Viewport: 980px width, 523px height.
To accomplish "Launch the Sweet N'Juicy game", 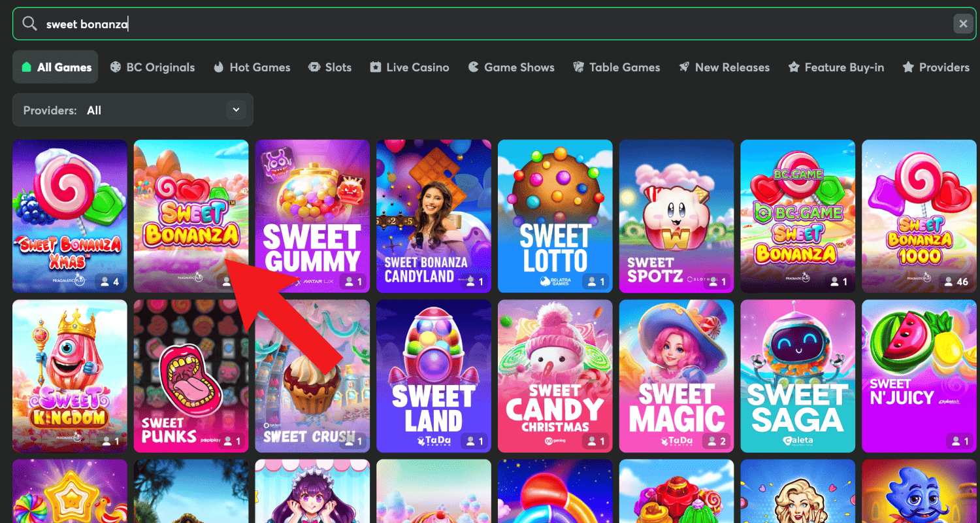I will click(x=919, y=376).
